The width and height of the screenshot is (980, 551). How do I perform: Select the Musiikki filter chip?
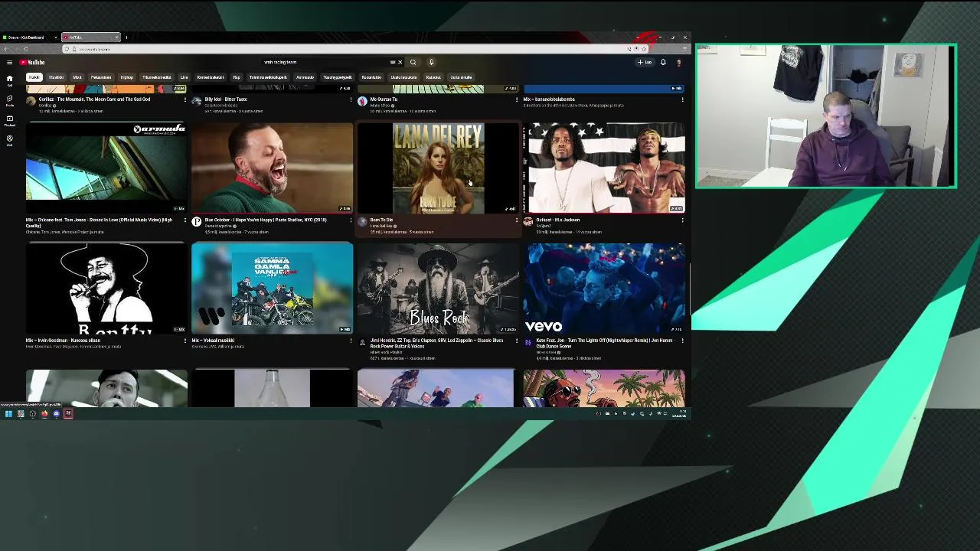tap(57, 77)
